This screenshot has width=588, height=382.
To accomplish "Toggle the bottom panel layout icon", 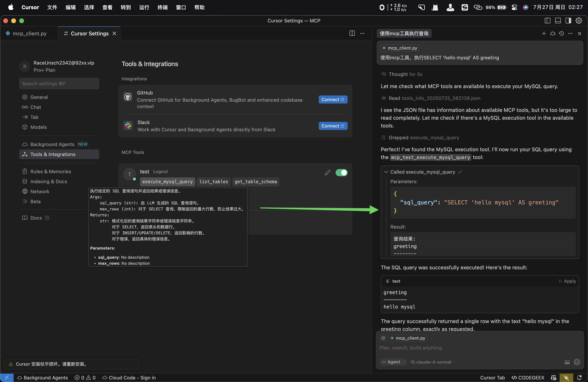I will [x=558, y=21].
